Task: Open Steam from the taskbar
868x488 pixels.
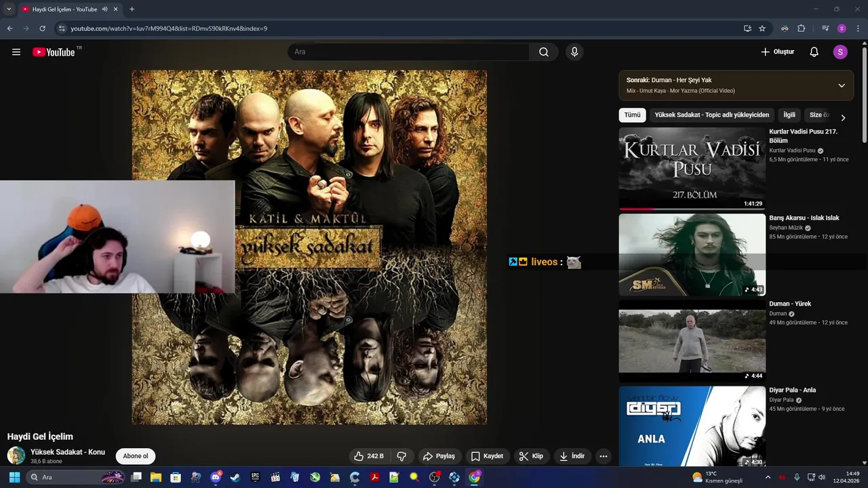Action: (x=235, y=477)
